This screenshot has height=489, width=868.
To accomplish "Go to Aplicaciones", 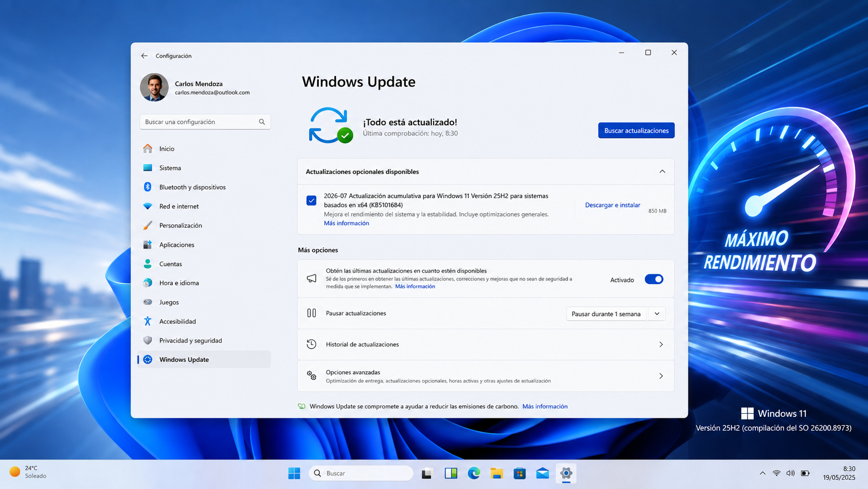I will (205, 245).
